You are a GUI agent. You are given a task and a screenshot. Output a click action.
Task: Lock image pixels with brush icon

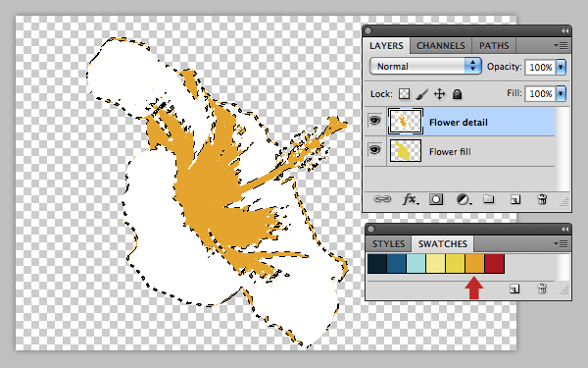422,94
